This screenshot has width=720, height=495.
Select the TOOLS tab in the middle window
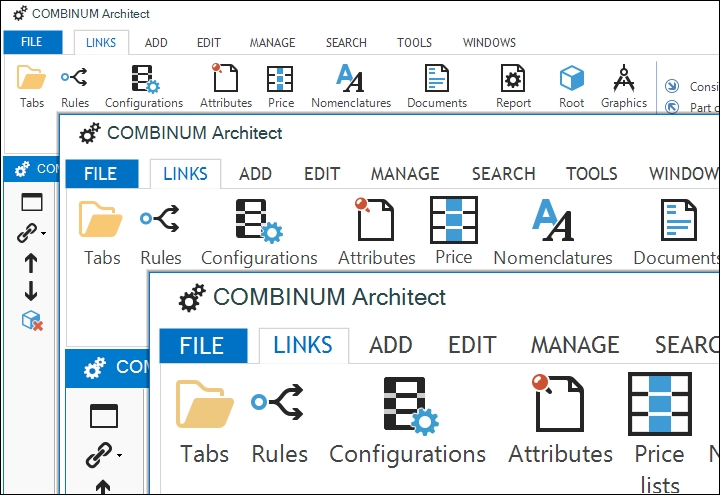click(591, 174)
